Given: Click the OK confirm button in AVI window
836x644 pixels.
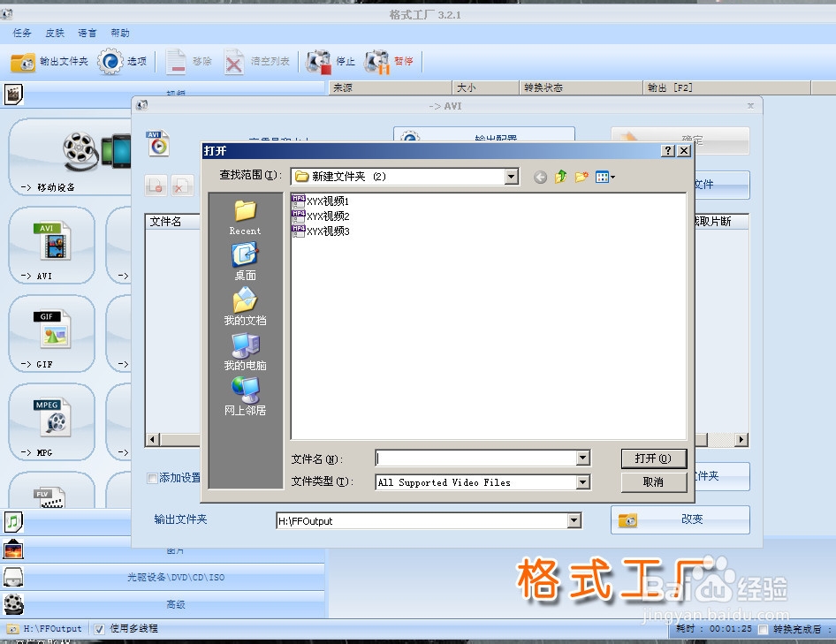Looking at the screenshot, I should pos(680,140).
